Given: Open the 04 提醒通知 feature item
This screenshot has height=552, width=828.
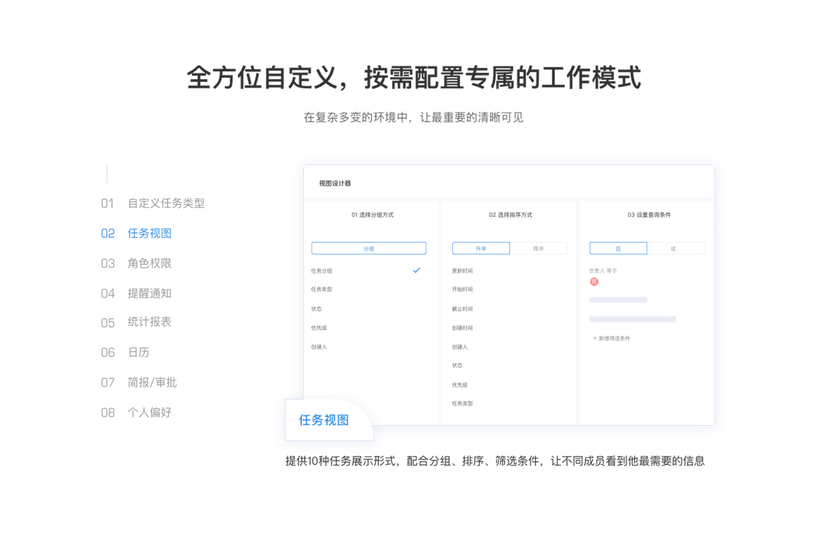Looking at the screenshot, I should [x=136, y=294].
